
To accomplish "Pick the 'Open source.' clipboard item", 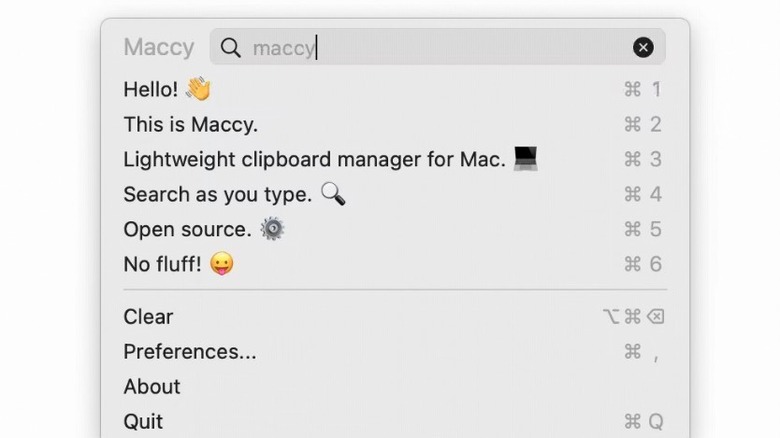I will point(187,229).
